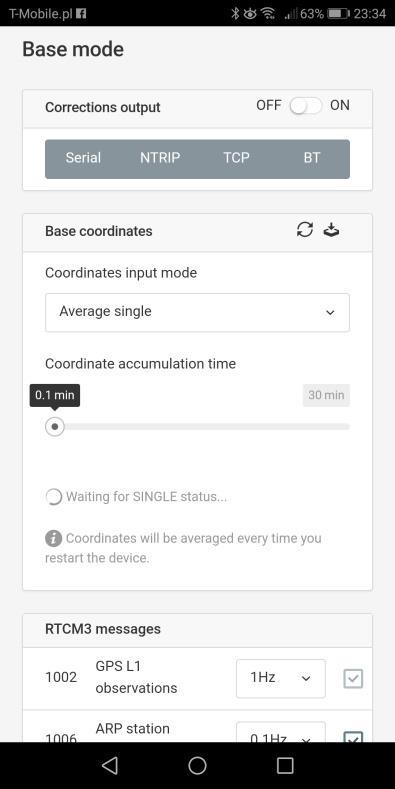Choose the TCP output option
395x789 pixels.
236,157
